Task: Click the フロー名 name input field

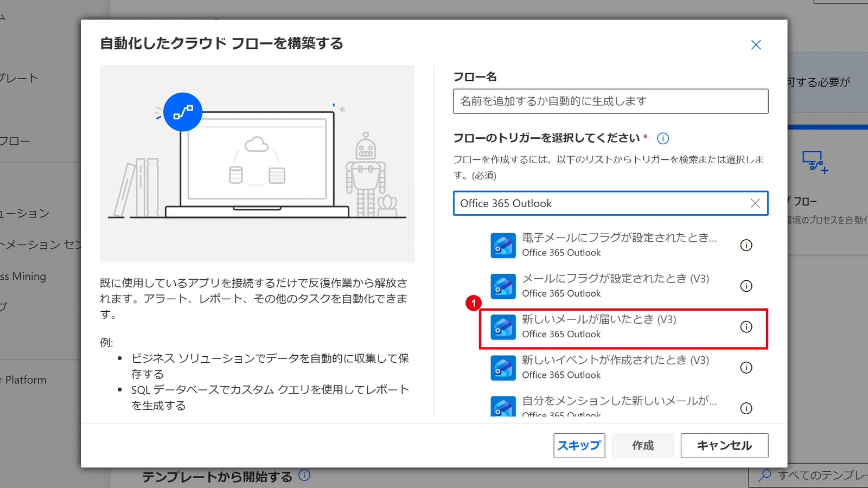Action: (610, 101)
